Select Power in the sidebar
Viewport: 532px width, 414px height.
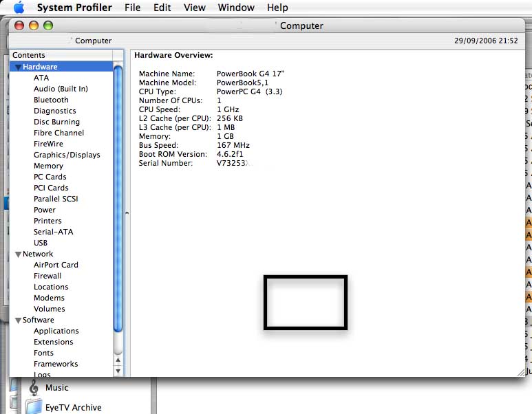click(x=45, y=210)
